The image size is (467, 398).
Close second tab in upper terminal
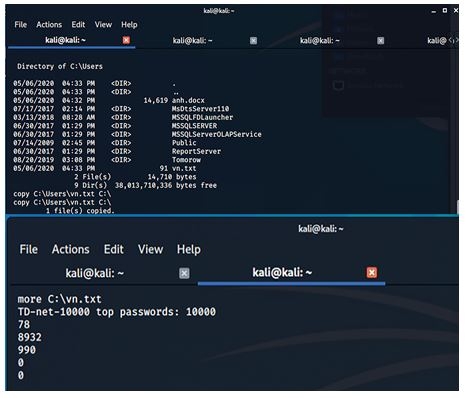click(x=253, y=41)
